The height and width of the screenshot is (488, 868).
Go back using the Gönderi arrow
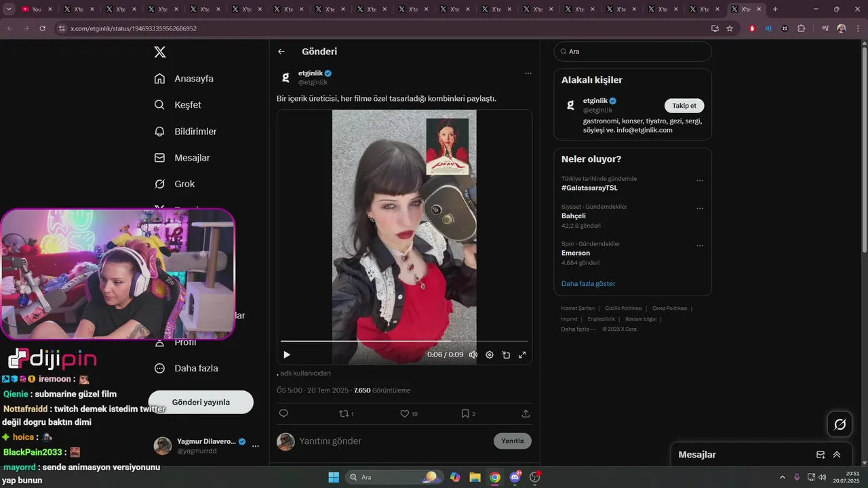[x=281, y=52]
